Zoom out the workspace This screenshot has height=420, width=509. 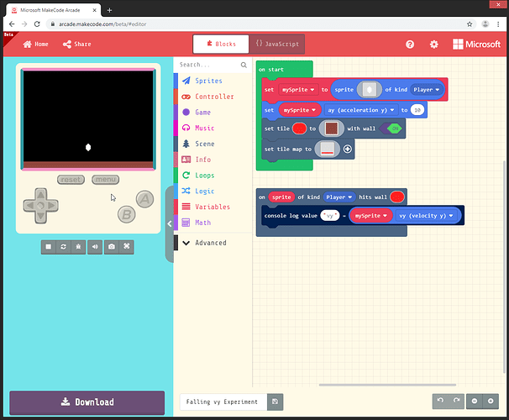click(475, 401)
